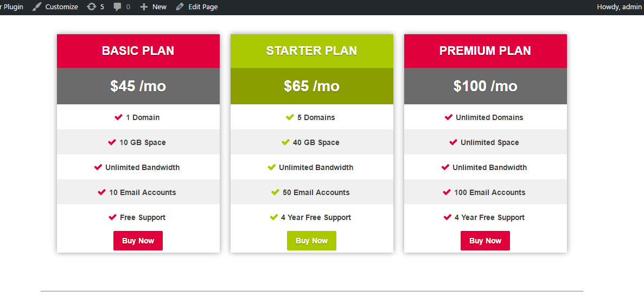
Task: Click the Edit Page pencil icon
Action: click(x=180, y=7)
